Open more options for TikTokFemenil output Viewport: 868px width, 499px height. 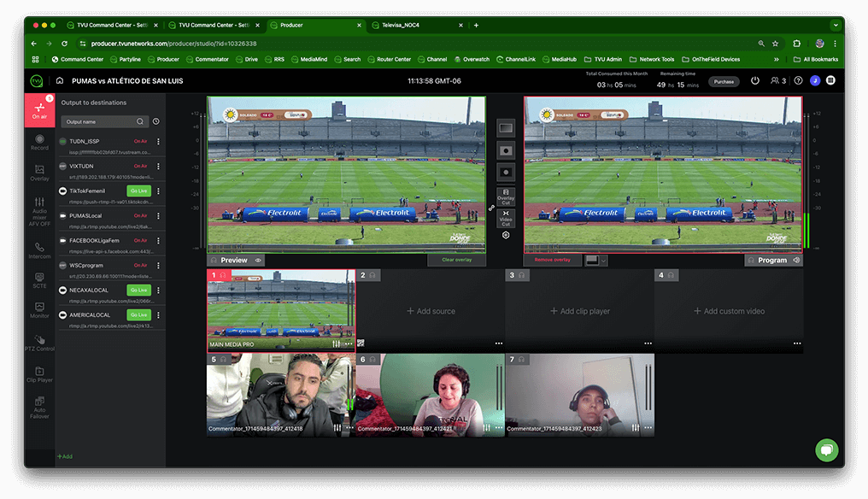click(x=158, y=191)
